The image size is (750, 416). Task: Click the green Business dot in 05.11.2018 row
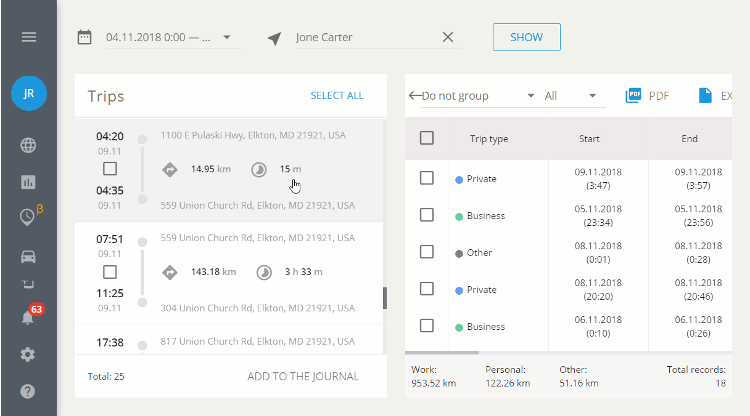pyautogui.click(x=459, y=217)
